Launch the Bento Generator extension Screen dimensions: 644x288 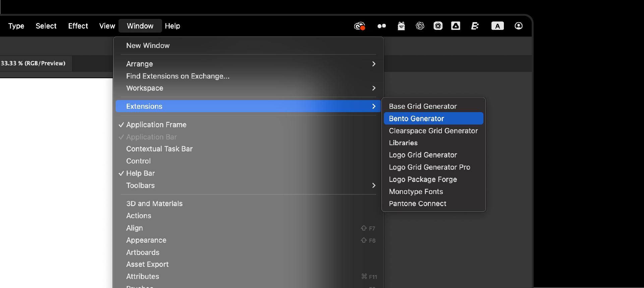coord(433,118)
